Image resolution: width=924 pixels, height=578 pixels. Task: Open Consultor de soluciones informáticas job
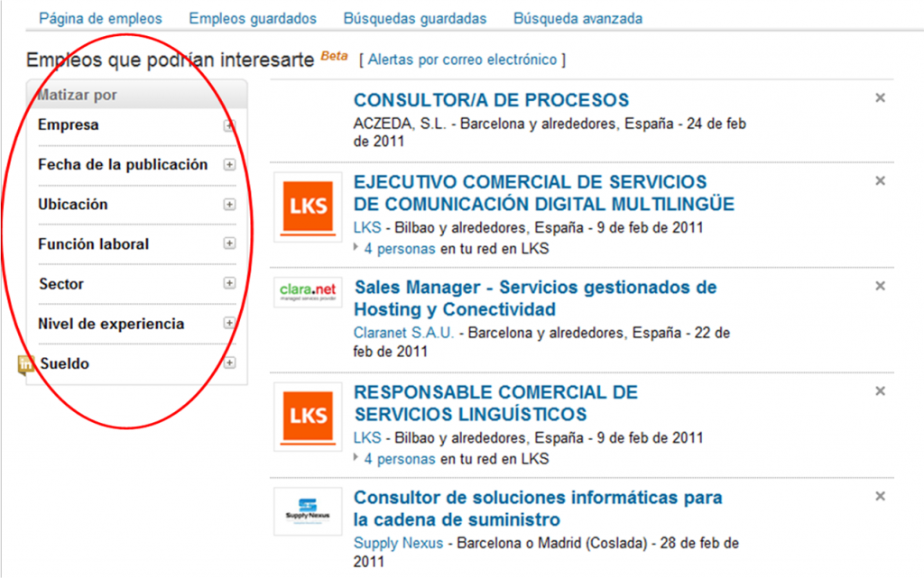[538, 509]
